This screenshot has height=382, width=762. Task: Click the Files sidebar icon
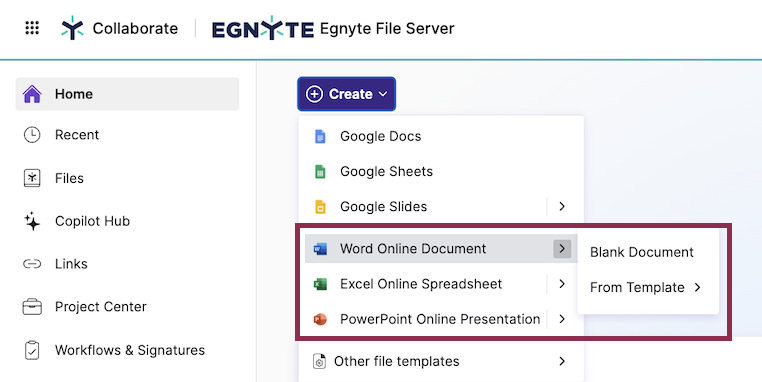click(32, 178)
